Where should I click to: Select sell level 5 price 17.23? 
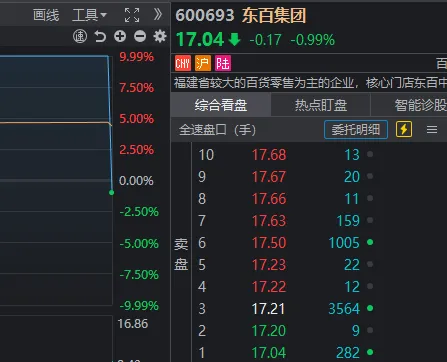269,265
